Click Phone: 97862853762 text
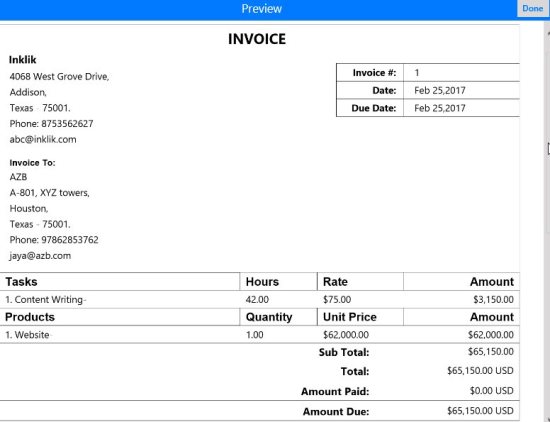 (54, 240)
